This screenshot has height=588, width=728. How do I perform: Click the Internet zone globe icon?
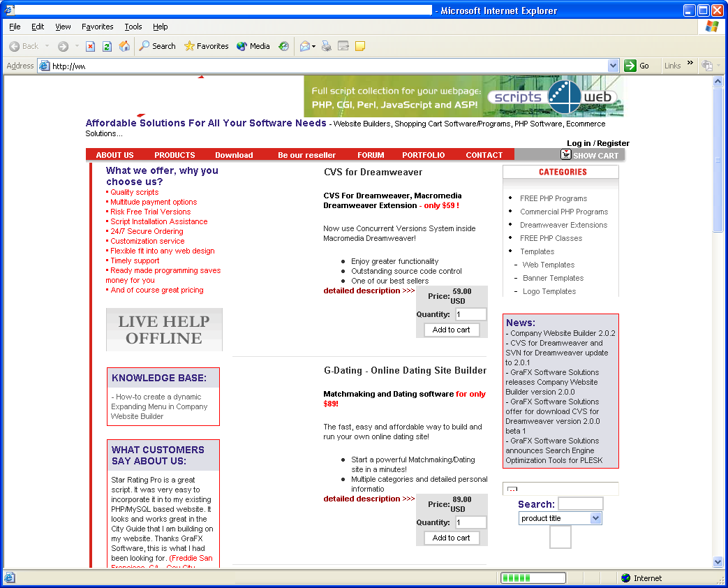point(626,578)
